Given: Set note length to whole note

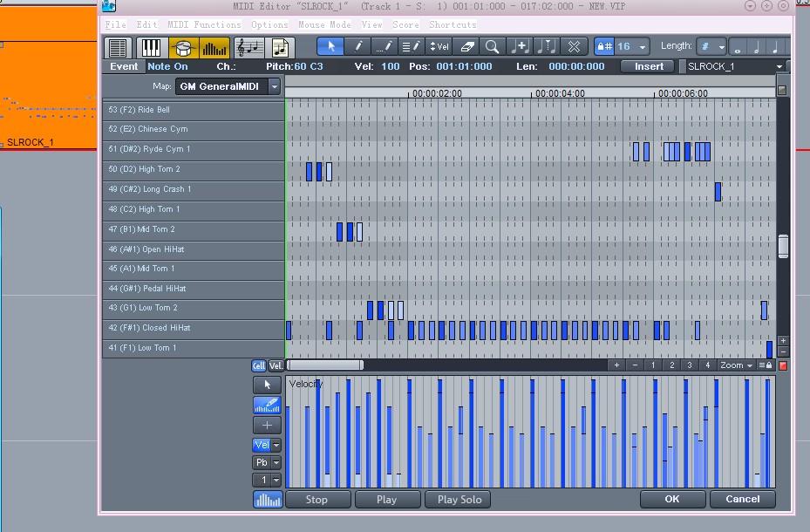Looking at the screenshot, I should pyautogui.click(x=738, y=47).
